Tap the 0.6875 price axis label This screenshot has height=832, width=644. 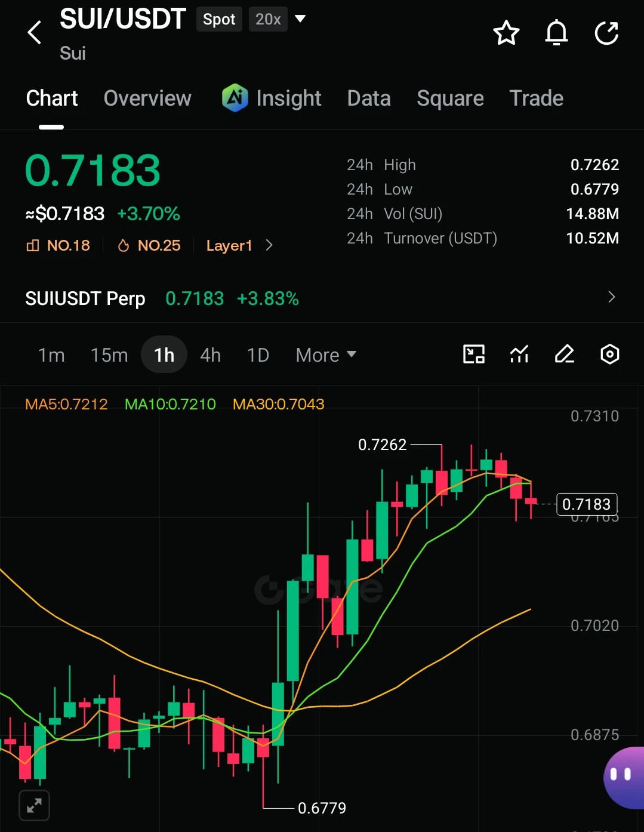click(x=594, y=735)
